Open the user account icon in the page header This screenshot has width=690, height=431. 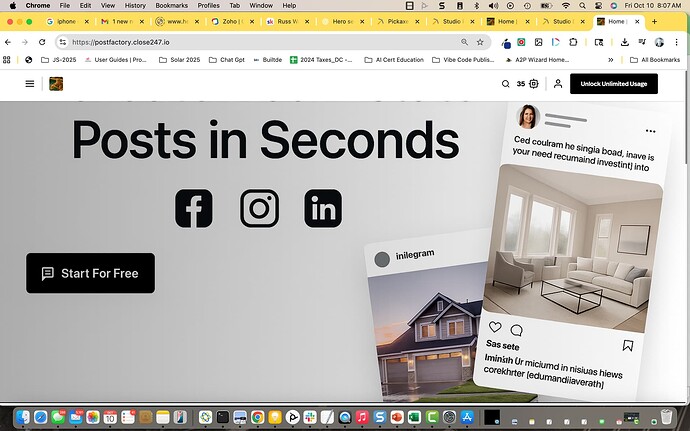(558, 84)
